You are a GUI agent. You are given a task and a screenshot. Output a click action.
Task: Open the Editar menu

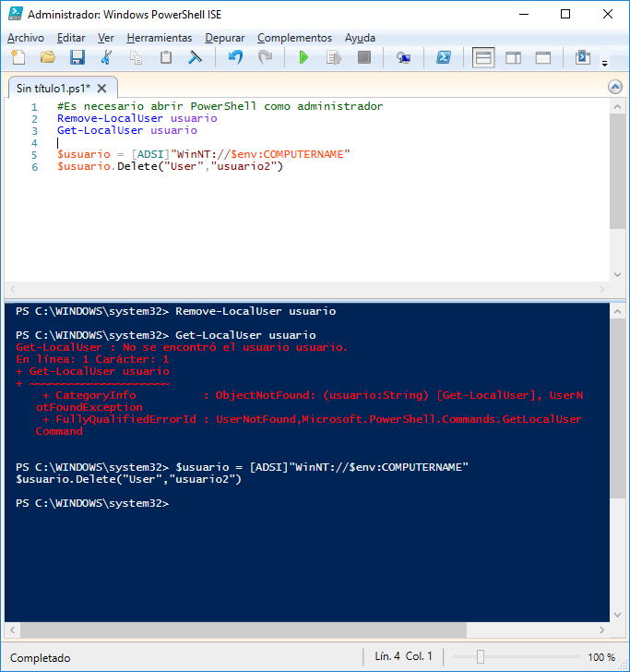pyautogui.click(x=71, y=38)
